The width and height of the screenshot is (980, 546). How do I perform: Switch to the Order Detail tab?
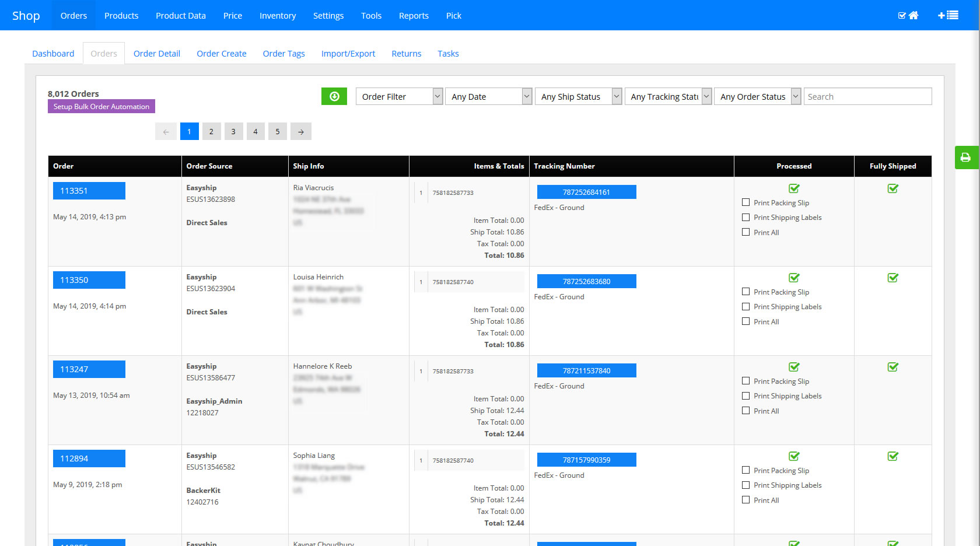157,53
